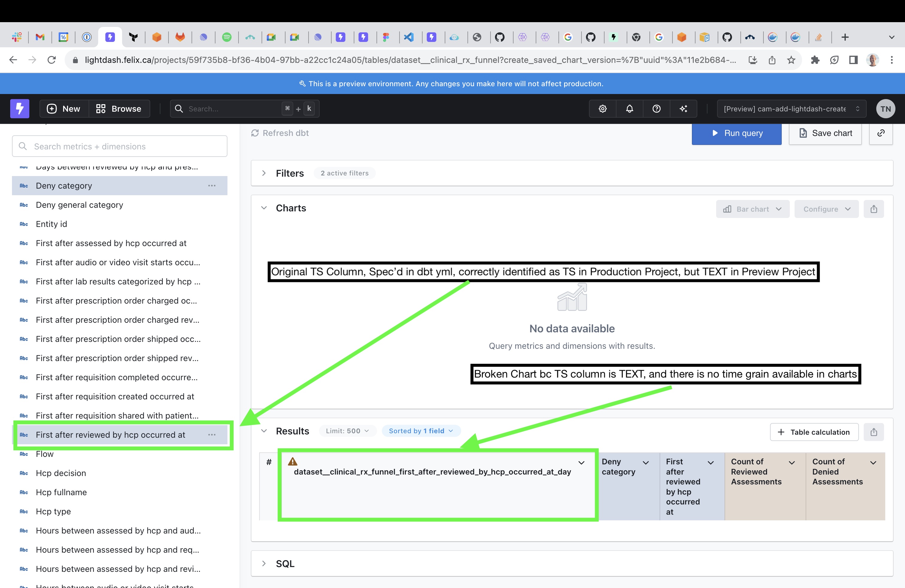Open the help menu icon
The height and width of the screenshot is (588, 905).
656,109
